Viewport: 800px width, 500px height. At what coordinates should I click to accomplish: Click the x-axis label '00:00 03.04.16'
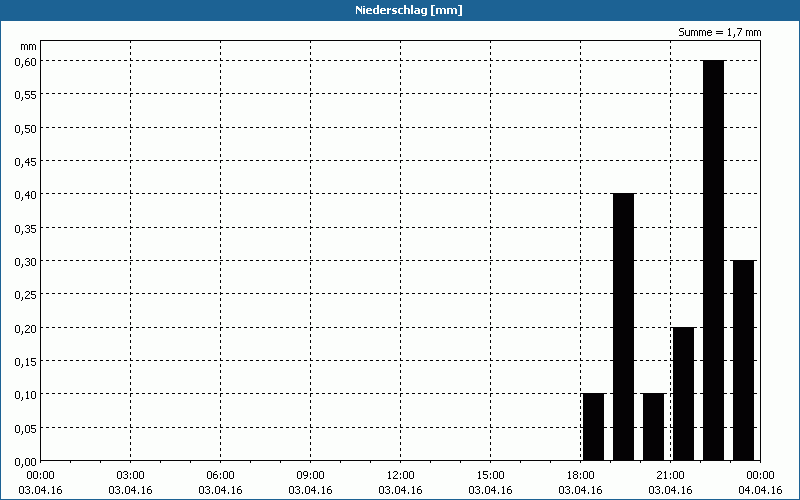pyautogui.click(x=40, y=483)
